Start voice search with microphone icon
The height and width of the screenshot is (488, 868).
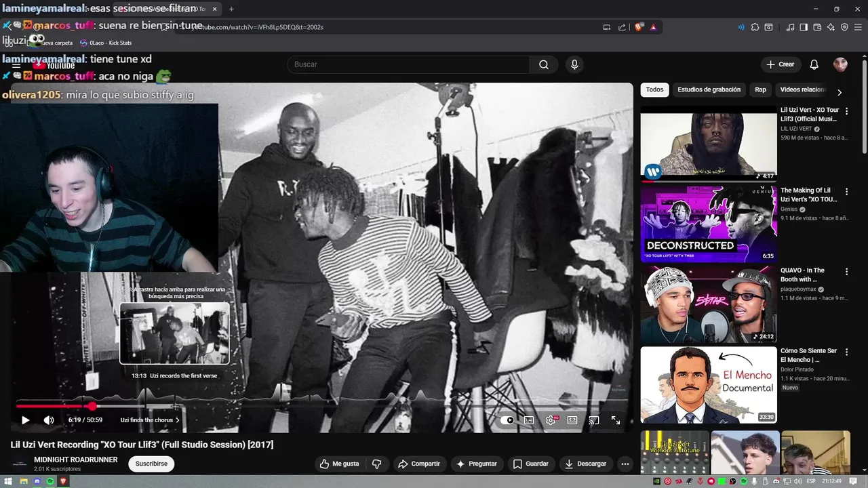pyautogui.click(x=574, y=64)
